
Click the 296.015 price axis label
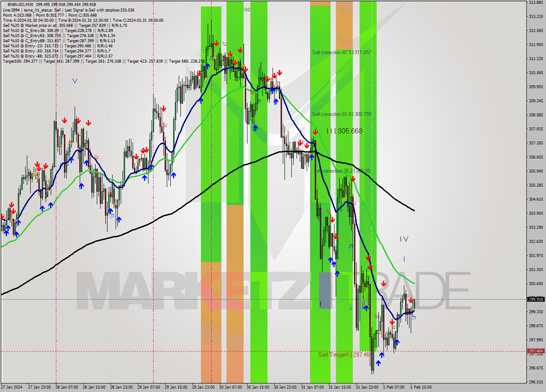point(536,382)
